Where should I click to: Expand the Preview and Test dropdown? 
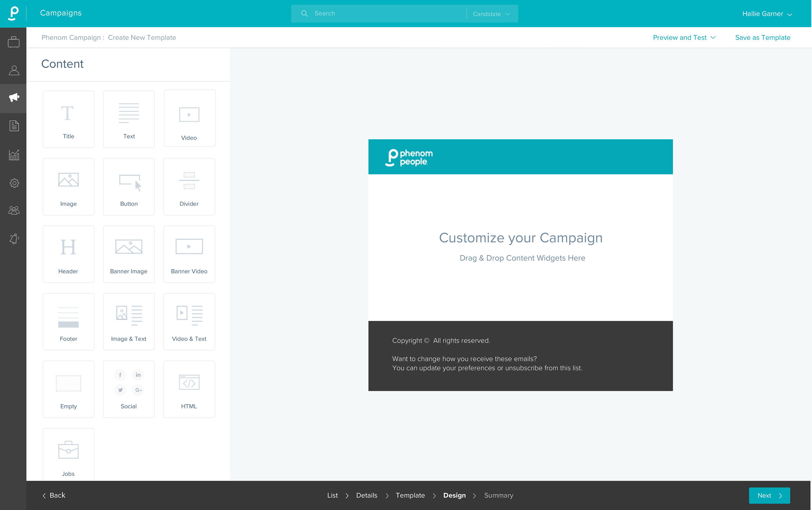[684, 37]
